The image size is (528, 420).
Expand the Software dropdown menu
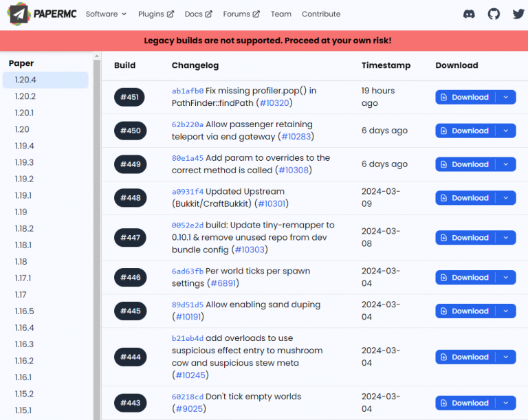click(106, 14)
